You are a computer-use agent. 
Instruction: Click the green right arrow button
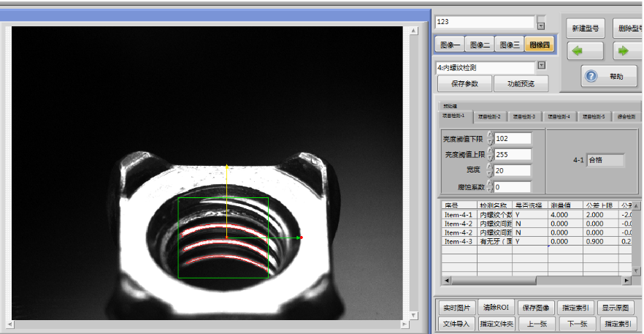pos(623,51)
